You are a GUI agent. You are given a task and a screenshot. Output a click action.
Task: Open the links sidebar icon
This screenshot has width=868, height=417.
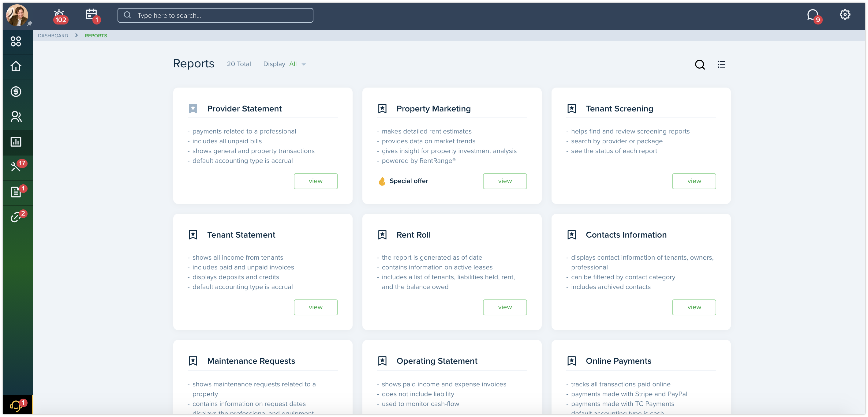[x=16, y=217]
